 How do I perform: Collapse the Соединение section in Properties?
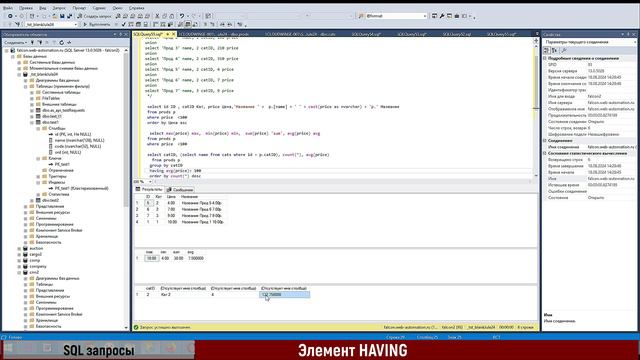point(545,140)
